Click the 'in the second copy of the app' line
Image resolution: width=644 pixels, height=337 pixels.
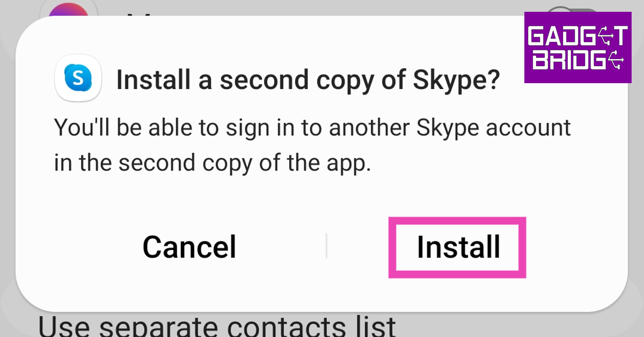213,163
